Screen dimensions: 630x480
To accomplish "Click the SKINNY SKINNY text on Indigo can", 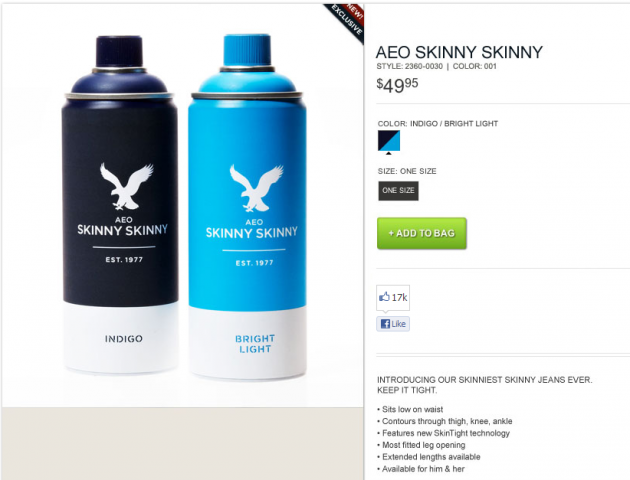I will 123,230.
